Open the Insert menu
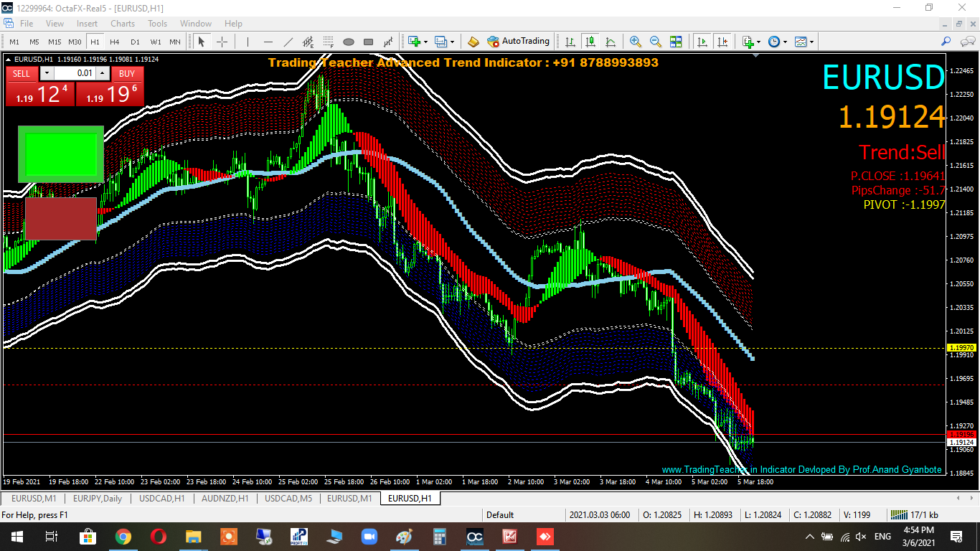Image resolution: width=980 pixels, height=551 pixels. 87,24
